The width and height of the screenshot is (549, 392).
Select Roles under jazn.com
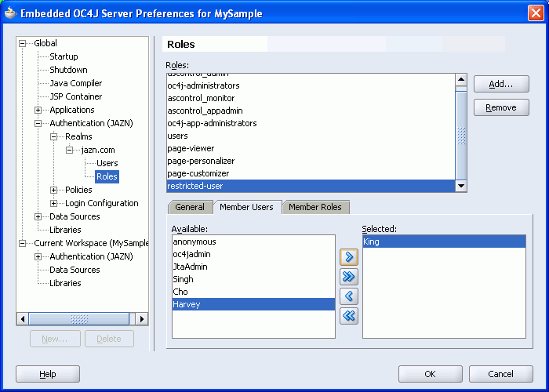pos(107,176)
